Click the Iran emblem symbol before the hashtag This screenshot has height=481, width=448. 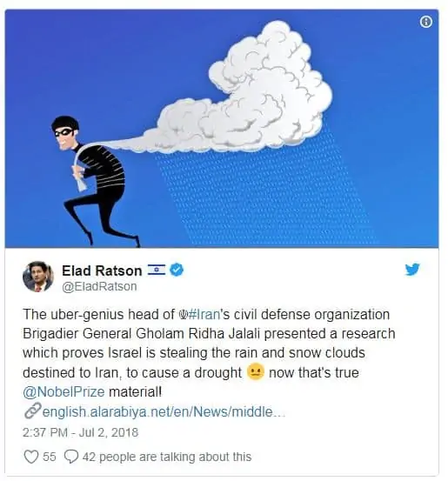183,314
